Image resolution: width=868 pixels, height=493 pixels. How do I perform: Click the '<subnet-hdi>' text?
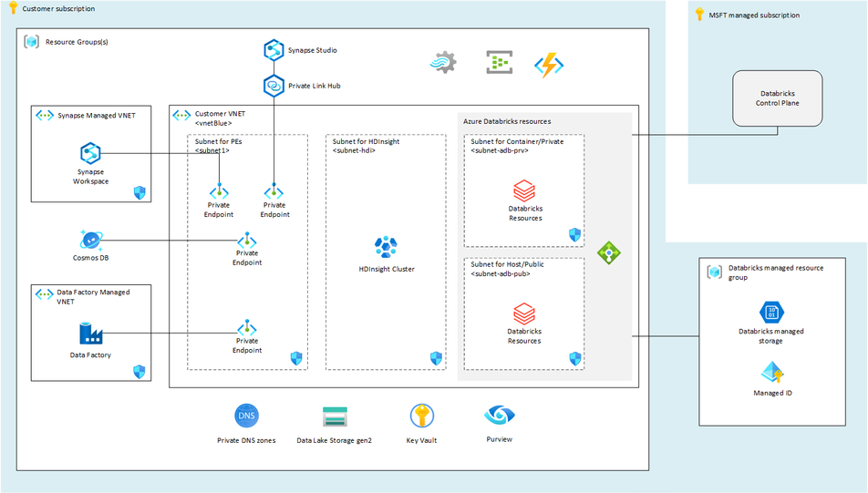click(x=354, y=150)
